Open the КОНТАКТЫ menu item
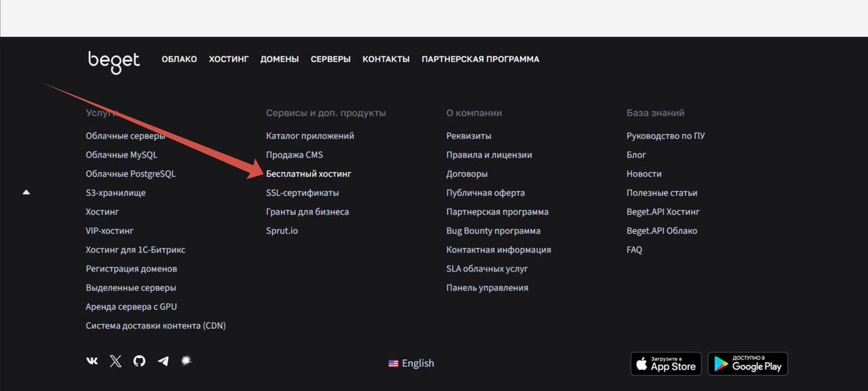 tap(386, 59)
